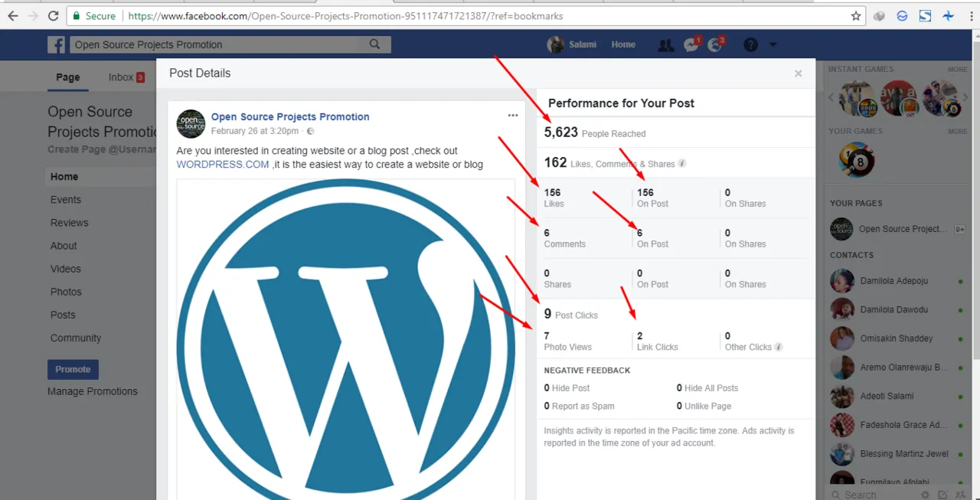
Task: Open chat with Aremo Olanrewaju
Action: 897,368
